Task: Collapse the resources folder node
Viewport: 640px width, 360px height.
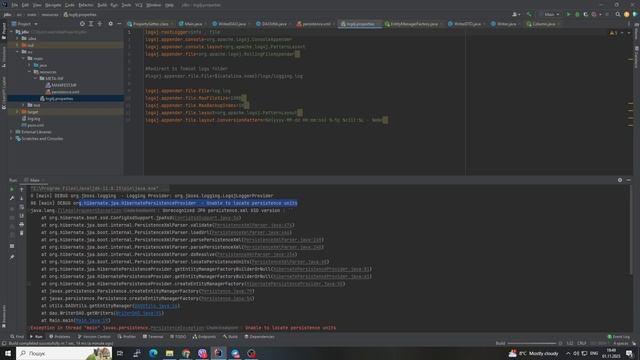Action: [x=29, y=72]
